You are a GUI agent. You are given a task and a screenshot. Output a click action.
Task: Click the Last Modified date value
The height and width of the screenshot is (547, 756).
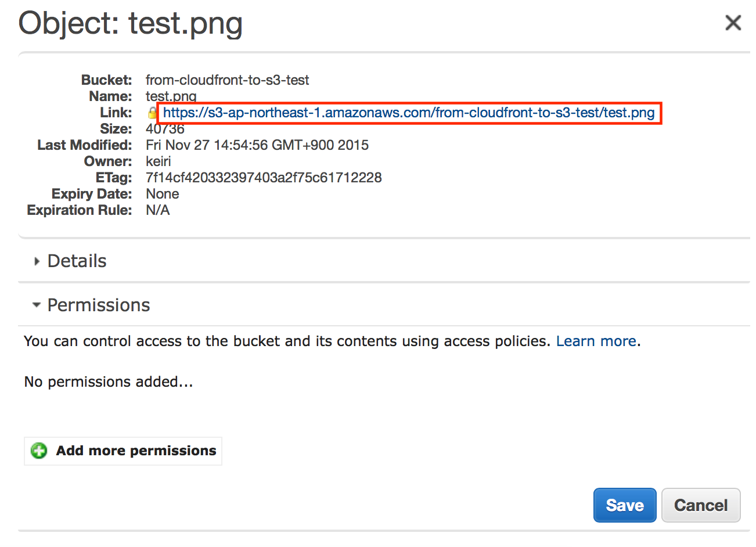257,145
